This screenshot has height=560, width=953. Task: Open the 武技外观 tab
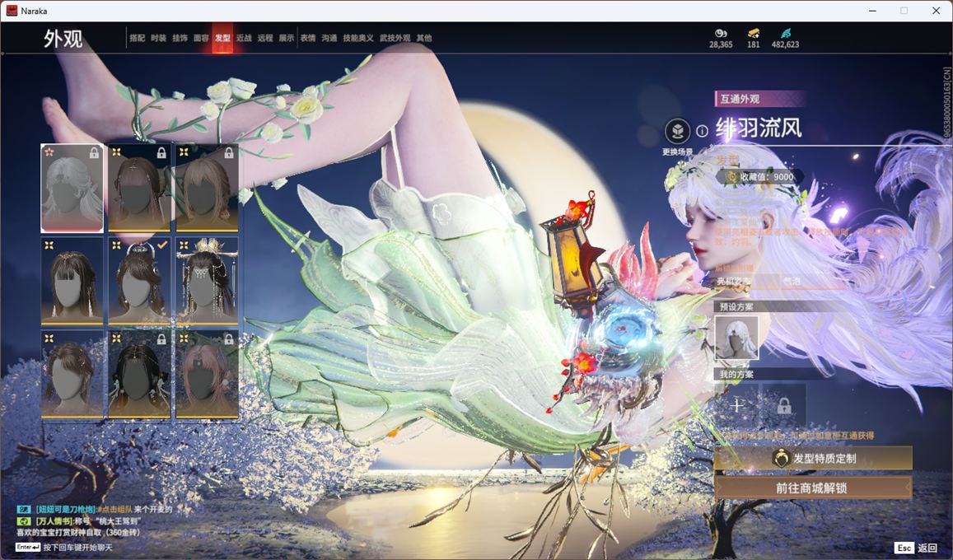395,38
